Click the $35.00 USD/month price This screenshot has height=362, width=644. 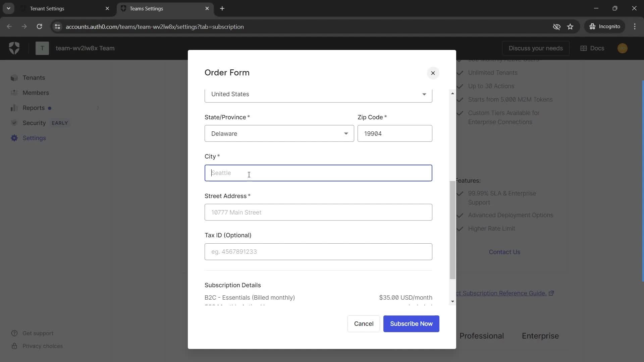coord(406,298)
